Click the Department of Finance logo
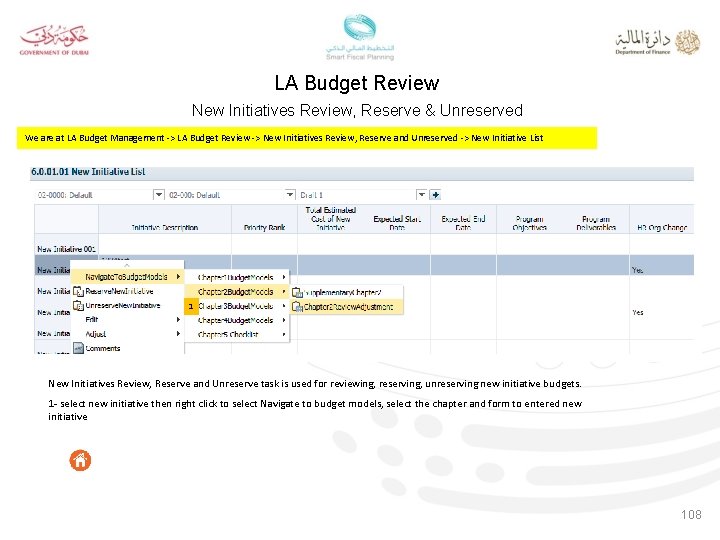The image size is (720, 540). click(x=657, y=42)
